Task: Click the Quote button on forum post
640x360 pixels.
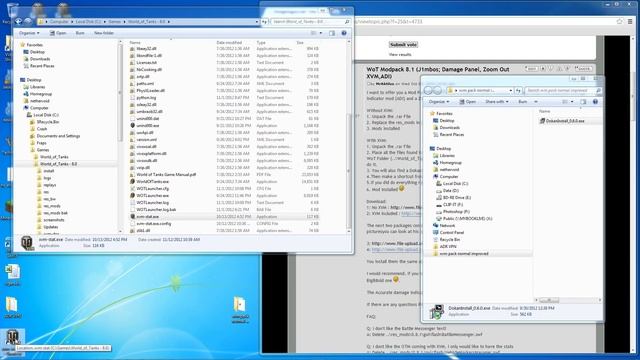Action: pyautogui.click(x=583, y=69)
